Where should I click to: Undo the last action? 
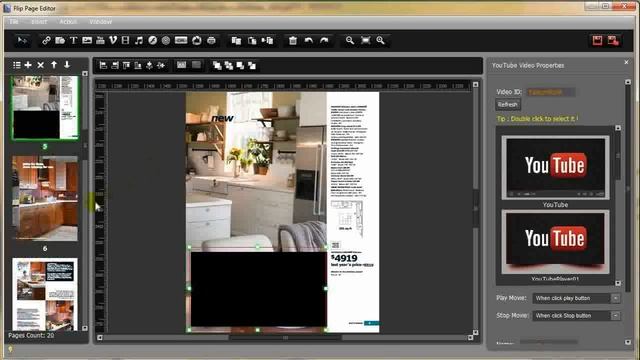pyautogui.click(x=309, y=40)
